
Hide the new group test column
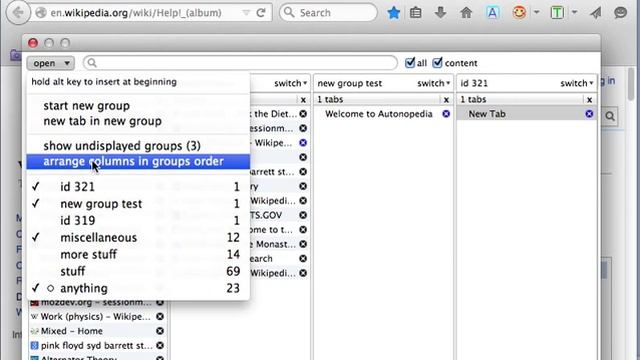point(446,100)
